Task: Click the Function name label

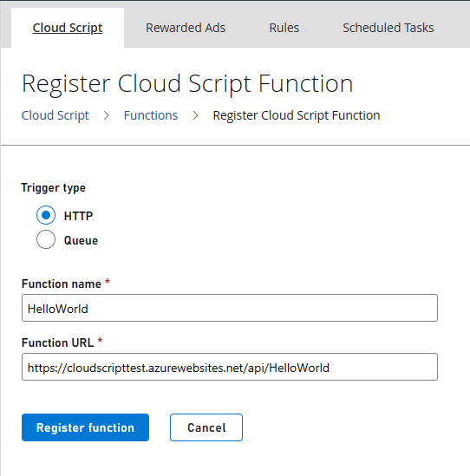Action: 62,284
